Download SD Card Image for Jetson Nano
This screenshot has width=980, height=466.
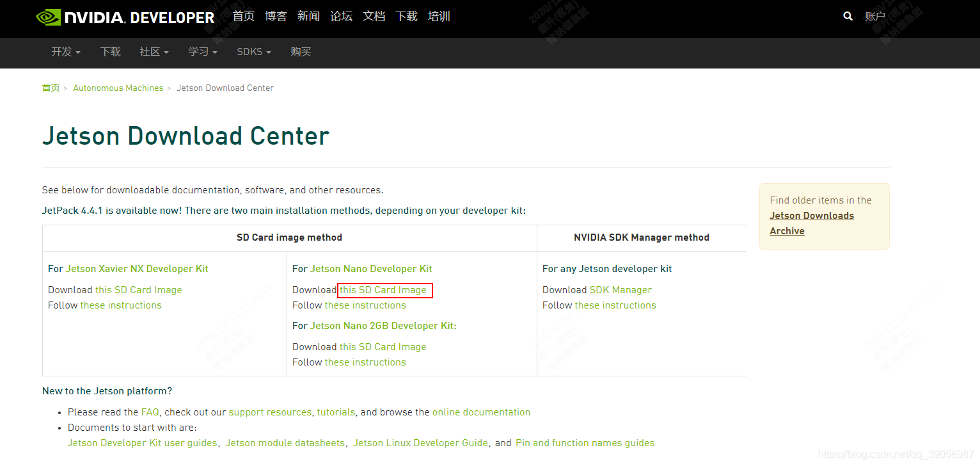coord(383,290)
